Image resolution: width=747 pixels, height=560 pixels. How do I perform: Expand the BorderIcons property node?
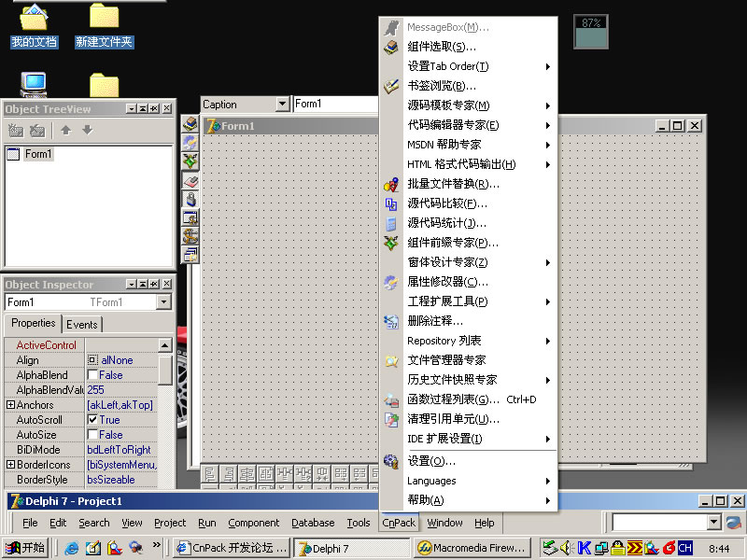(x=10, y=465)
